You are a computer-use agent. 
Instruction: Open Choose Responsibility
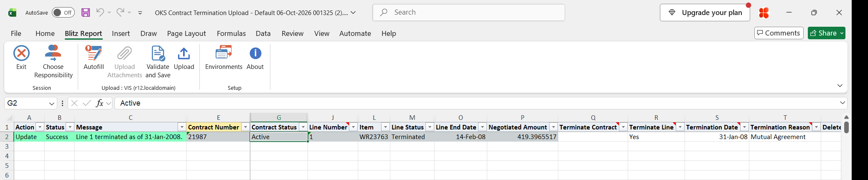point(53,62)
